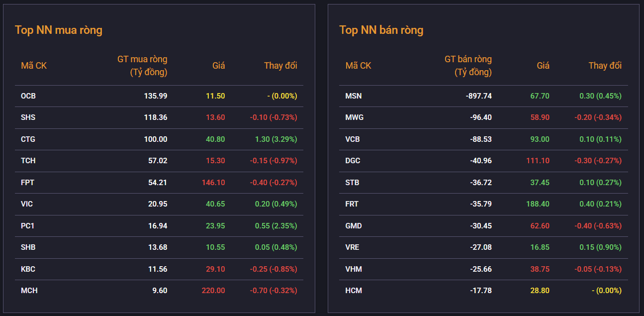Image resolution: width=644 pixels, height=316 pixels.
Task: Open the MCH stock code
Action: click(29, 291)
